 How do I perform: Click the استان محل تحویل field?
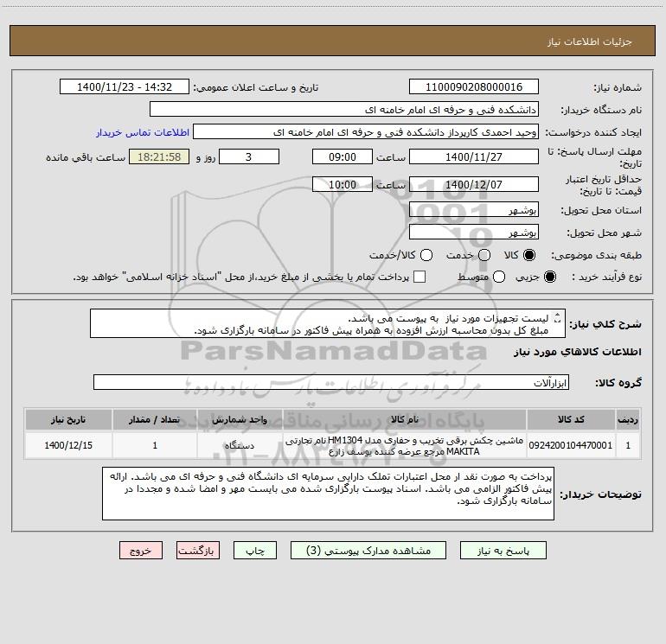tap(474, 210)
